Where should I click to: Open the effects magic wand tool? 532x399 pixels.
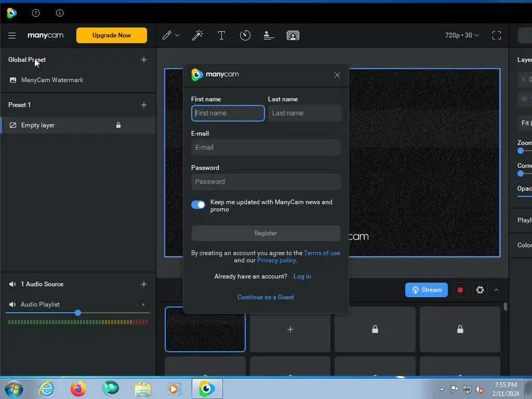click(x=197, y=35)
